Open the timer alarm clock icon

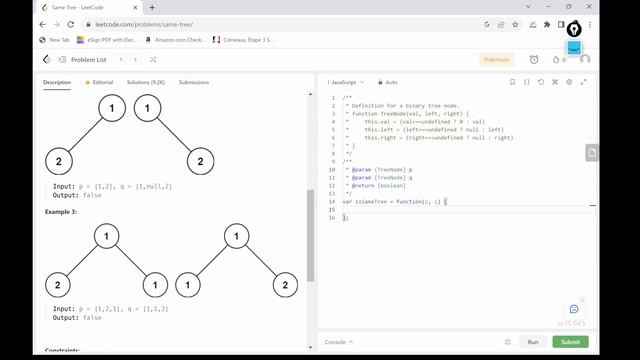click(534, 60)
